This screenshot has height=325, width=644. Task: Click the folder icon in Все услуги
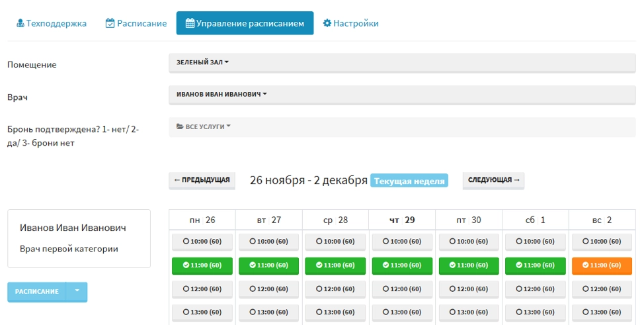pyautogui.click(x=180, y=126)
